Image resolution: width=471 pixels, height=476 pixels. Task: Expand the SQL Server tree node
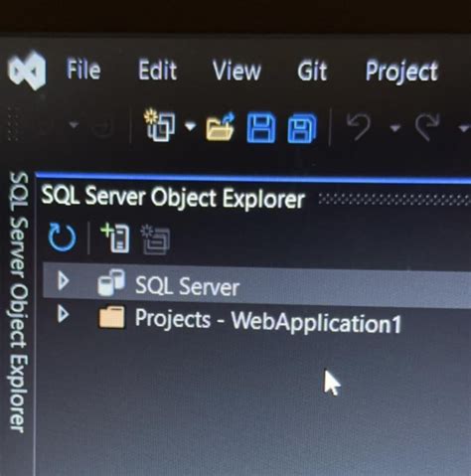[63, 281]
